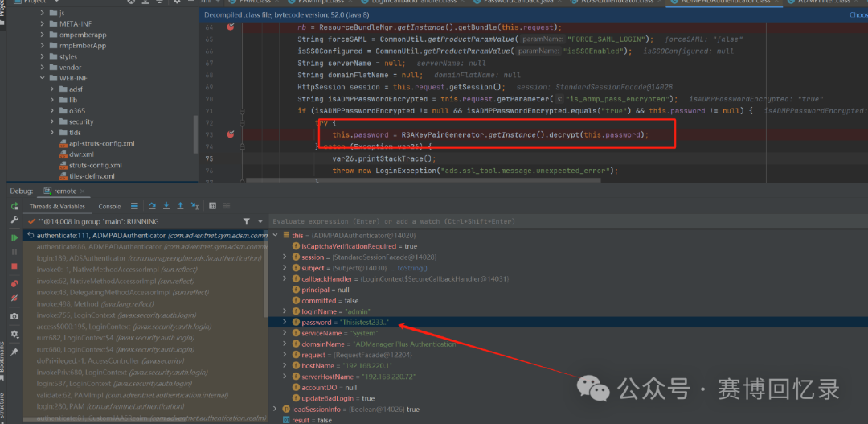Select the serverHostName variable row
The width and height of the screenshot is (868, 424).
coord(568,377)
